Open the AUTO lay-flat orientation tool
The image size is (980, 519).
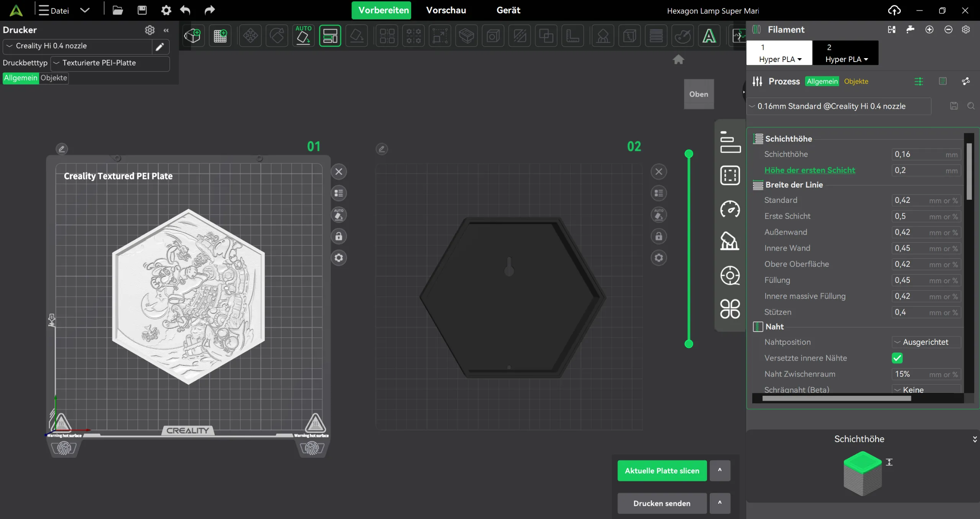[x=303, y=36]
